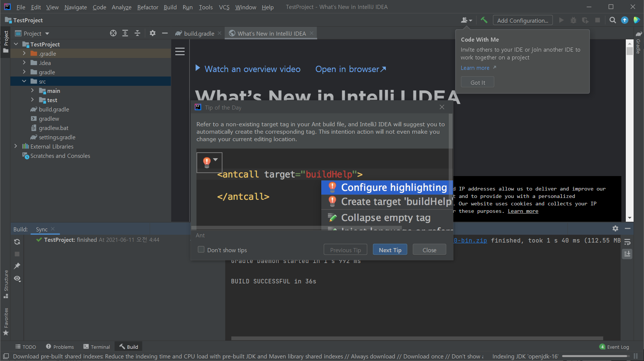The height and width of the screenshot is (361, 644).
Task: Open Project panel settings gear
Action: click(x=153, y=33)
